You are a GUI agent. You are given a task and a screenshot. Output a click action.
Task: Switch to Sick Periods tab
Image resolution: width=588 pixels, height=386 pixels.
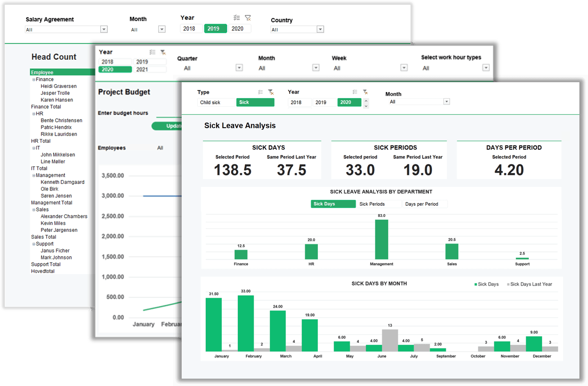coord(379,204)
